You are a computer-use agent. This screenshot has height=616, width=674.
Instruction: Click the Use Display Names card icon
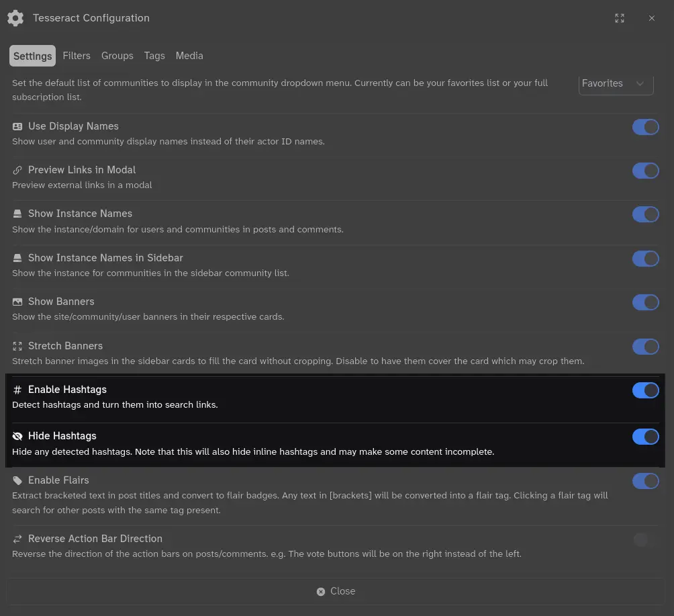point(17,126)
